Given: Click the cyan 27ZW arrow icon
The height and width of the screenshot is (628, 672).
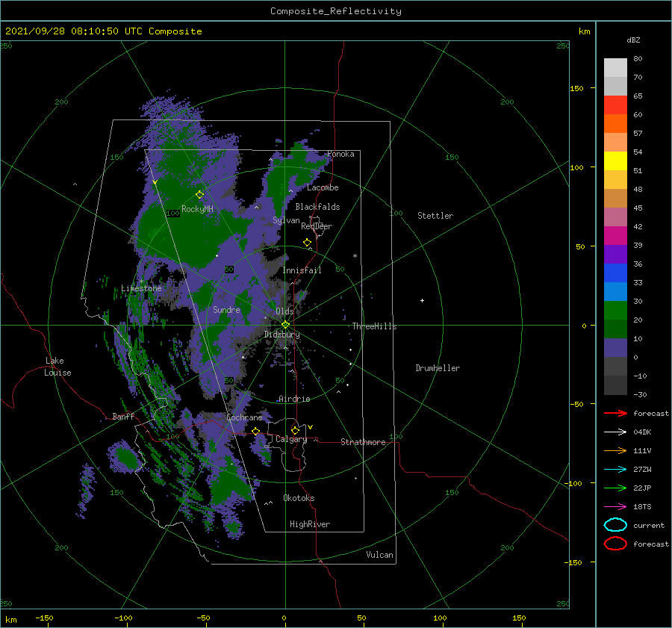Looking at the screenshot, I should click(615, 470).
